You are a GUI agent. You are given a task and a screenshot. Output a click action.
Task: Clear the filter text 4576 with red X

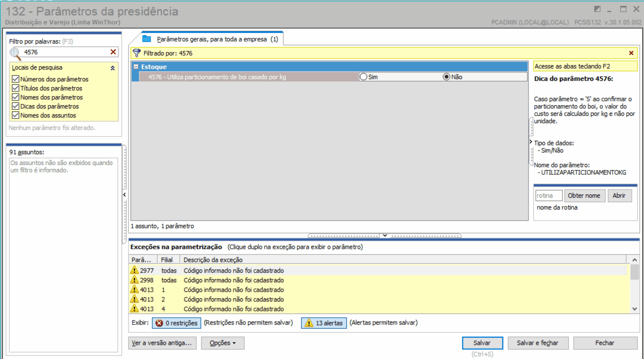click(113, 52)
